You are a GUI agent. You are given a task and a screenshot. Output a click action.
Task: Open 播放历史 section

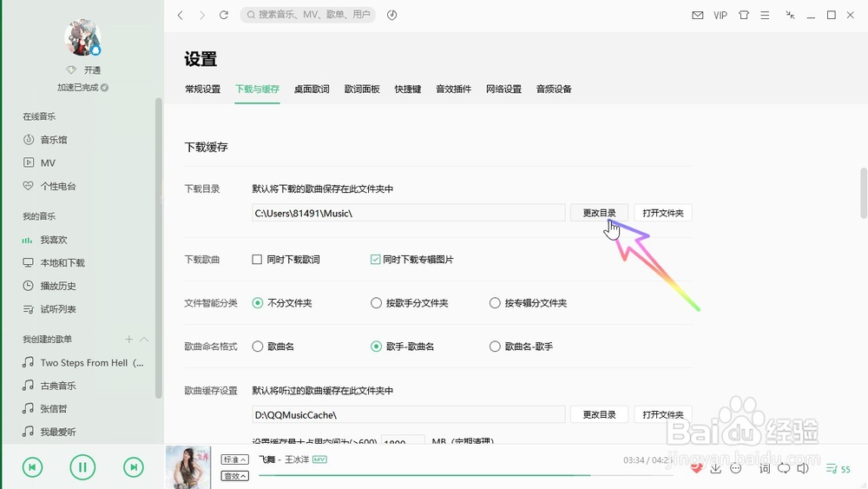[57, 286]
